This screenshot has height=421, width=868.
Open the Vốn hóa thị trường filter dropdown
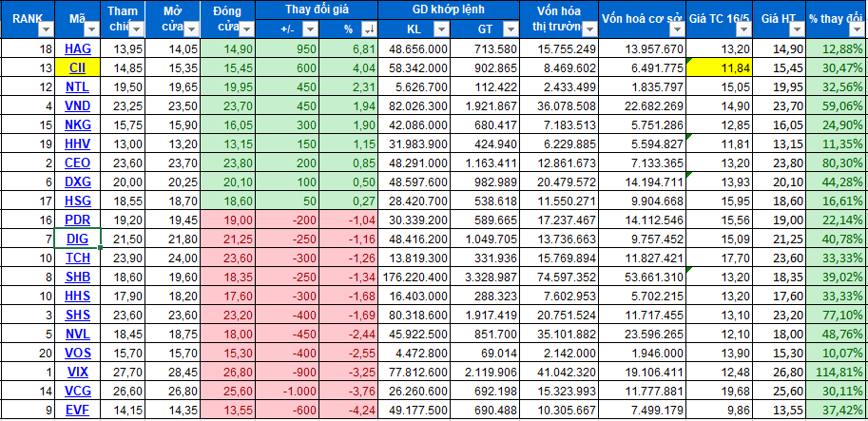[589, 29]
